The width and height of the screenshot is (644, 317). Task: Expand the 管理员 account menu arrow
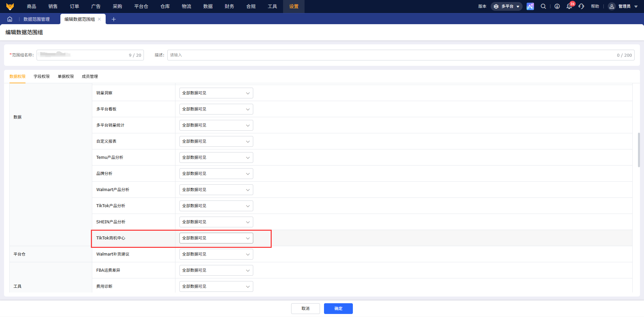click(x=636, y=6)
